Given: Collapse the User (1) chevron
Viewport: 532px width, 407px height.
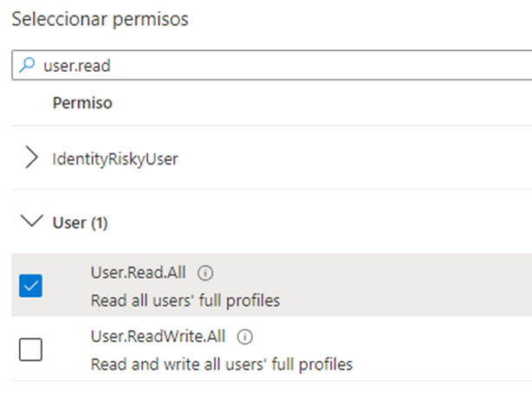Looking at the screenshot, I should [32, 221].
